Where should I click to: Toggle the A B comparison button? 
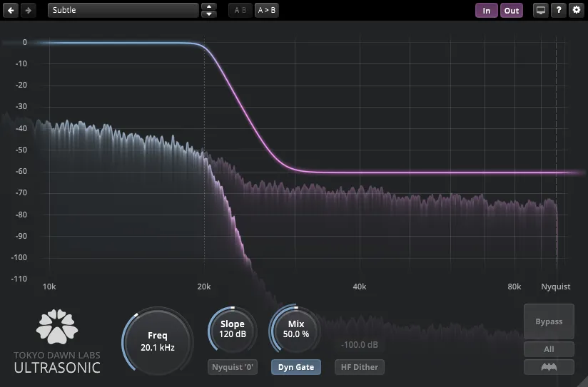tap(240, 10)
